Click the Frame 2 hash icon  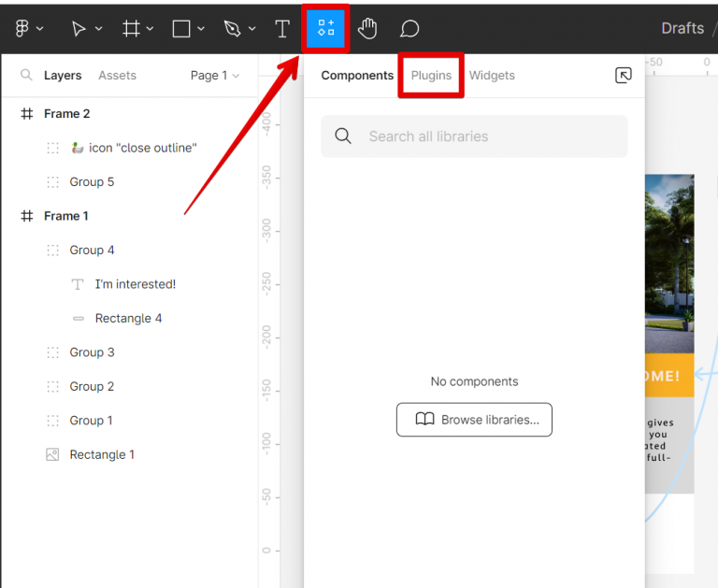point(27,113)
